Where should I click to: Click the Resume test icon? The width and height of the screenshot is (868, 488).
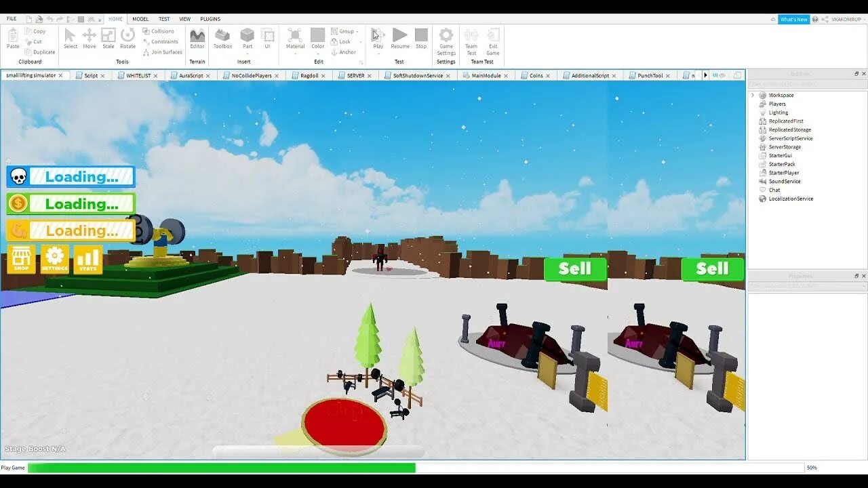click(x=400, y=35)
